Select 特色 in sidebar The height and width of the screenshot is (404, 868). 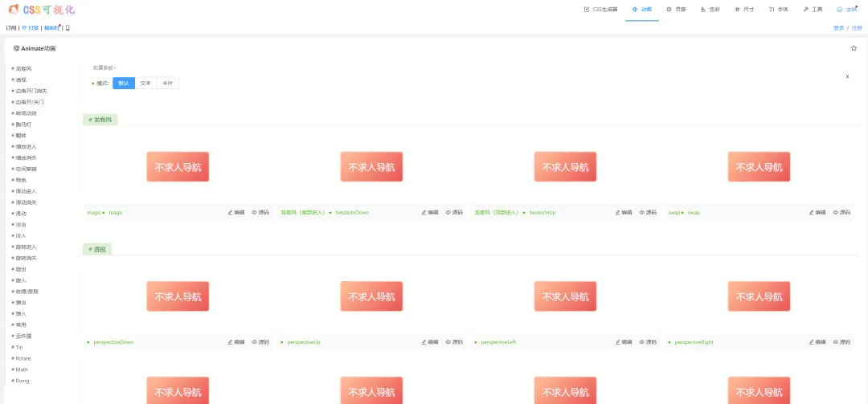18,180
